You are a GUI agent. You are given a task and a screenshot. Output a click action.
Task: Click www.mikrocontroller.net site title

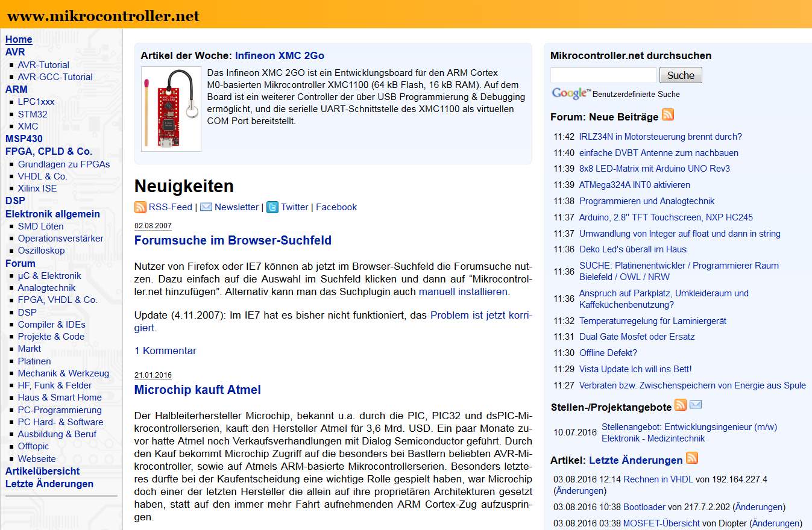pyautogui.click(x=103, y=16)
